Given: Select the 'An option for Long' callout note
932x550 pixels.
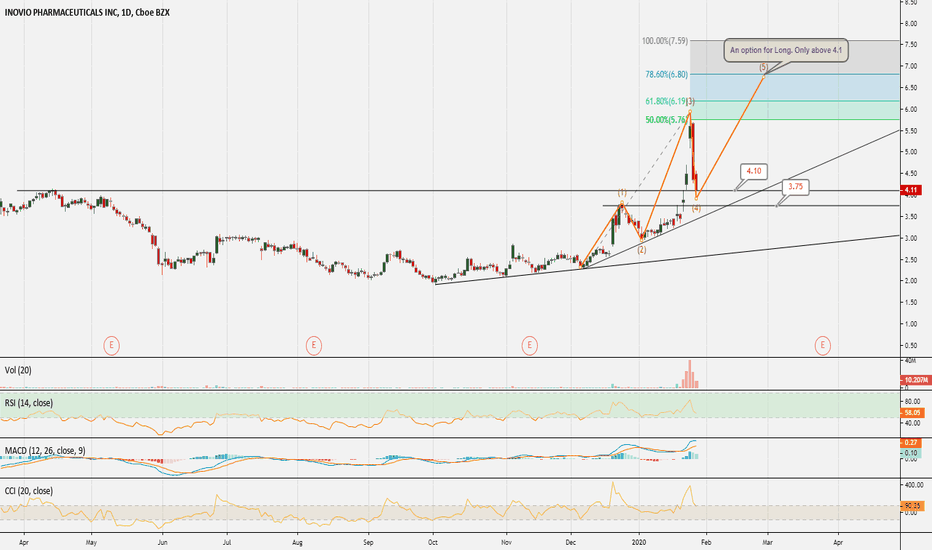Looking at the screenshot, I should coord(786,51).
